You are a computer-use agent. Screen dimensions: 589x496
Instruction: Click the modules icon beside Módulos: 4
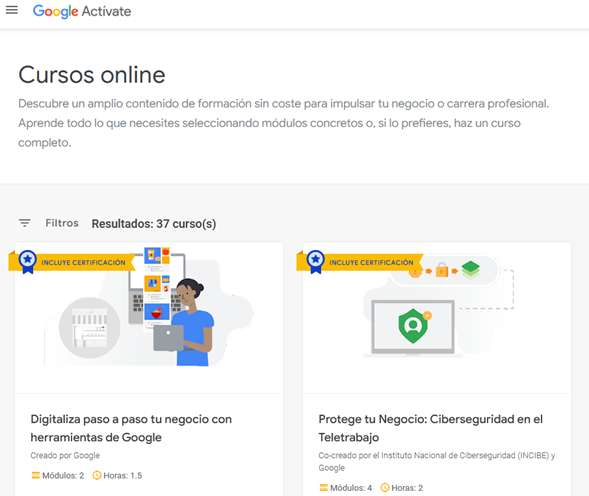[x=323, y=488]
